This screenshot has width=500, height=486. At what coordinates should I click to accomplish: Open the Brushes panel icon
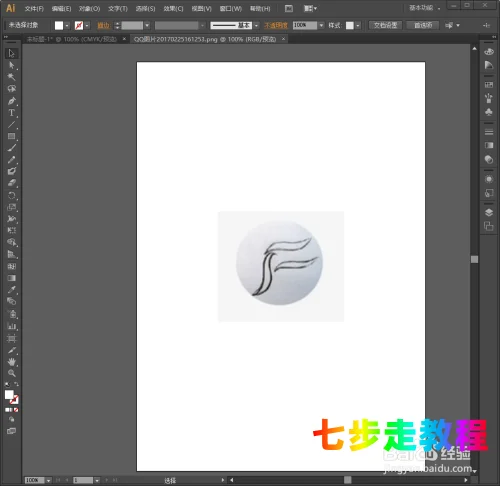[x=489, y=98]
